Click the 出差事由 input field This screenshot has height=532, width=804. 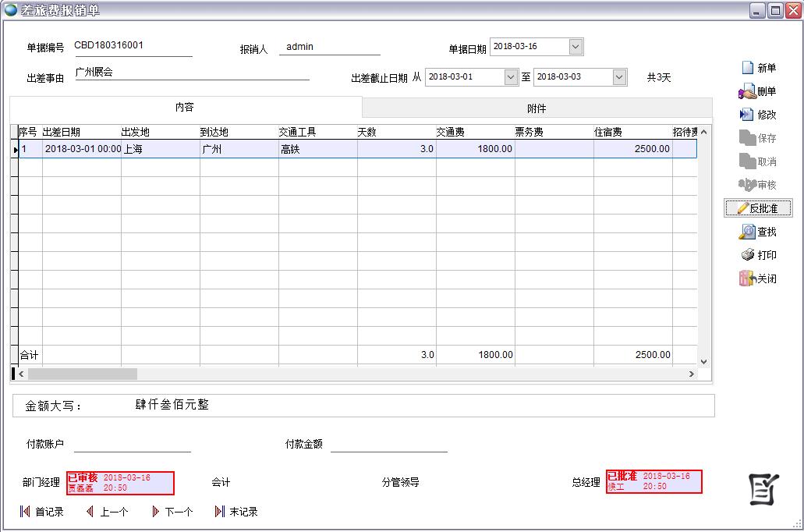pyautogui.click(x=192, y=73)
